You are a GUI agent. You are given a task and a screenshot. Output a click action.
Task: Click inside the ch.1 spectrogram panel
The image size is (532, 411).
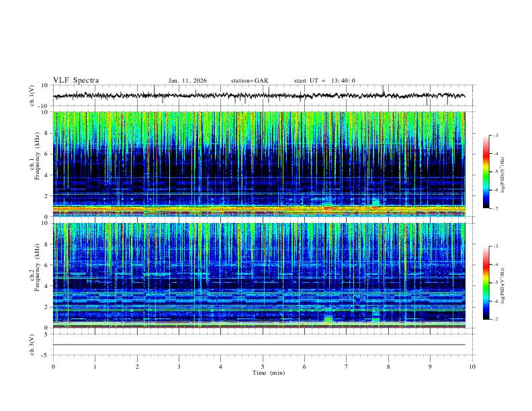(259, 164)
